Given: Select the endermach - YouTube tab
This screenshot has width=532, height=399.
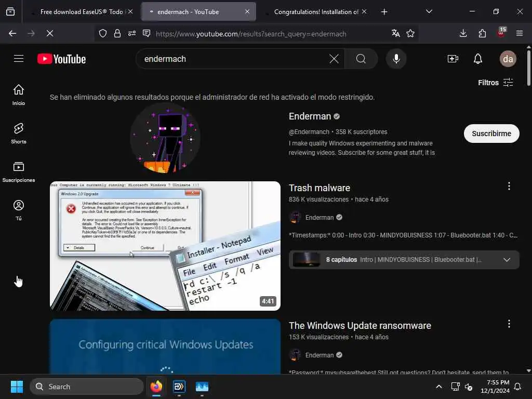Looking at the screenshot, I should (198, 12).
